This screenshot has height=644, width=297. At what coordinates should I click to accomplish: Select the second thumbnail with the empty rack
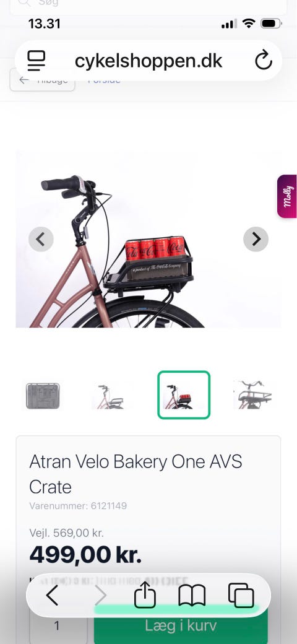[110, 396]
